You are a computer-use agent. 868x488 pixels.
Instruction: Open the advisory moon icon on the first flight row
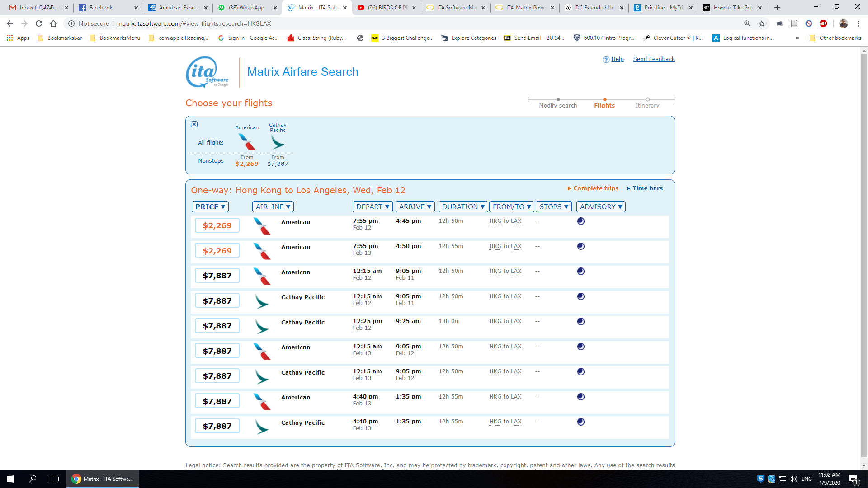coord(581,221)
